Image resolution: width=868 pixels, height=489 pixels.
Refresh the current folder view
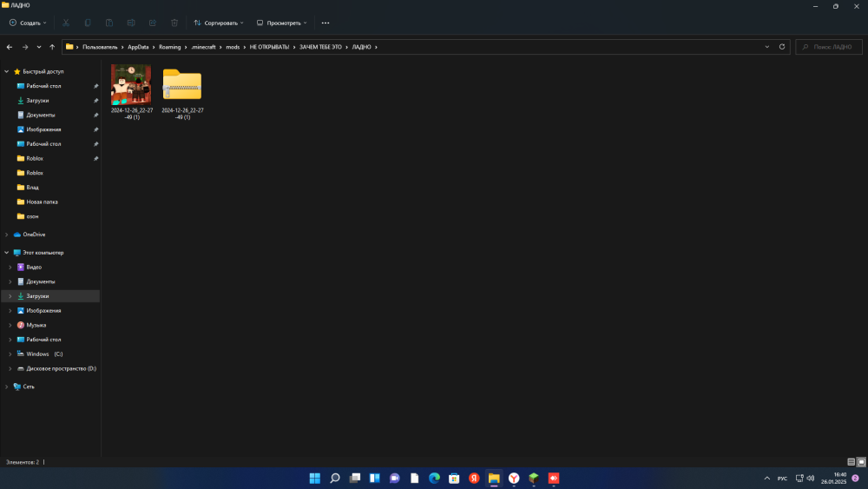[782, 47]
